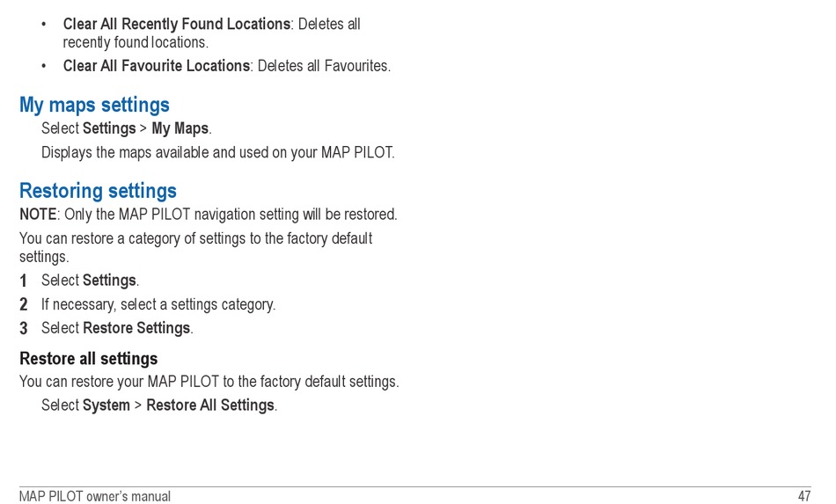Click step number 2 in the list
Image resolution: width=836 pixels, height=504 pixels.
[24, 304]
